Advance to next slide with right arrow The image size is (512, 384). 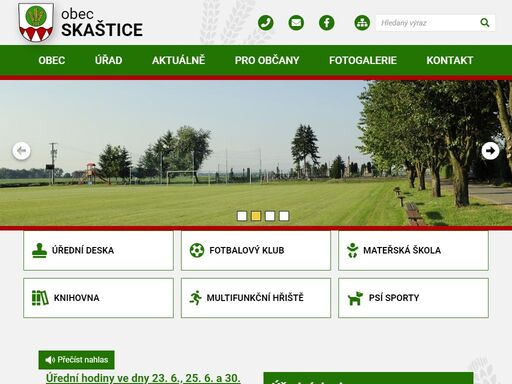coord(490,151)
